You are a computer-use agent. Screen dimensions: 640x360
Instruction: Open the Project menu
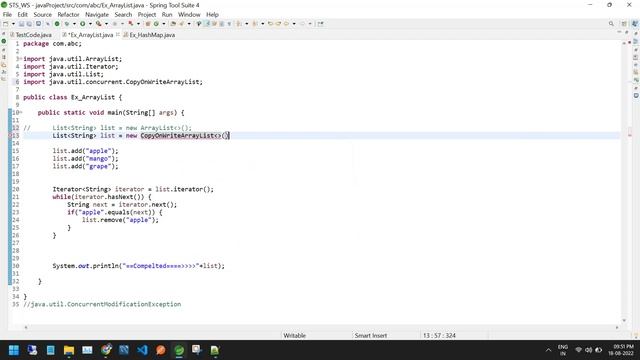[147, 14]
